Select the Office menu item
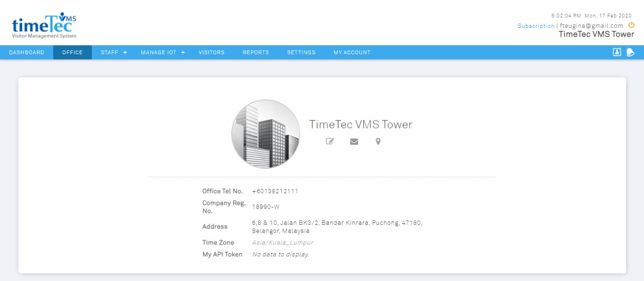644x281 pixels. 72,52
